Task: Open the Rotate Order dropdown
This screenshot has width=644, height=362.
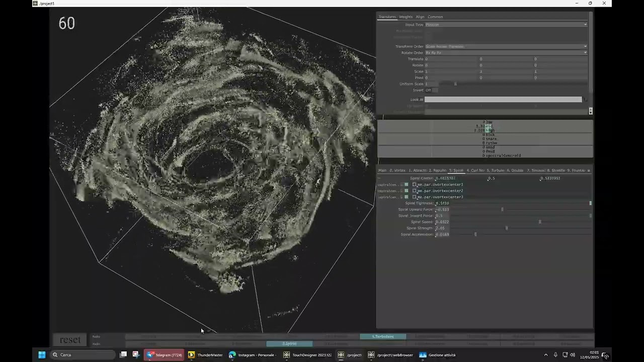Action: tap(506, 53)
